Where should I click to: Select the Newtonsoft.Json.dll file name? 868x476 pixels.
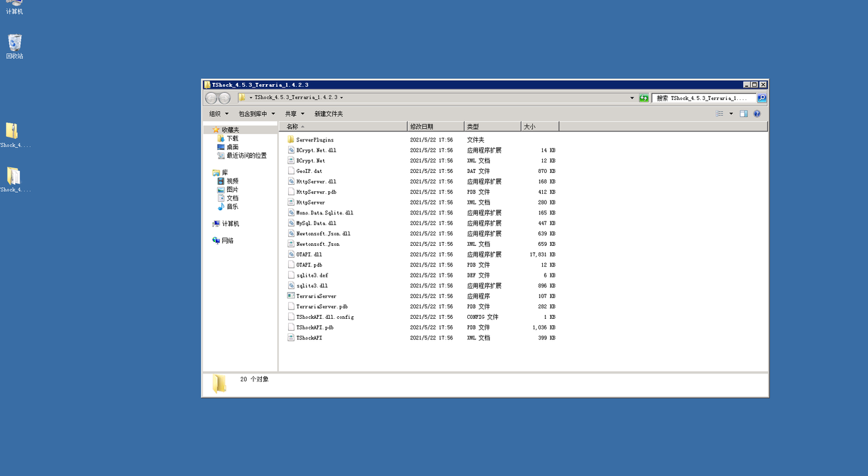pos(323,233)
